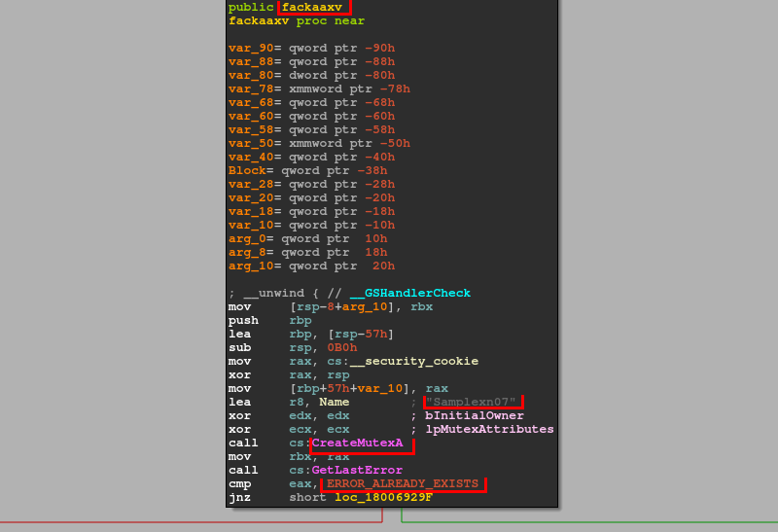Select the var_50 xmmword definition
778x532 pixels.
(x=319, y=143)
